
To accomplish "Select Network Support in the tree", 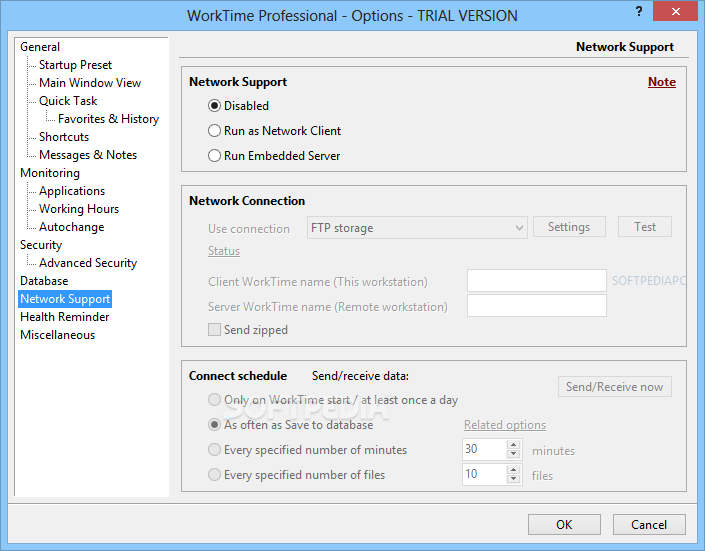I will pyautogui.click(x=65, y=299).
